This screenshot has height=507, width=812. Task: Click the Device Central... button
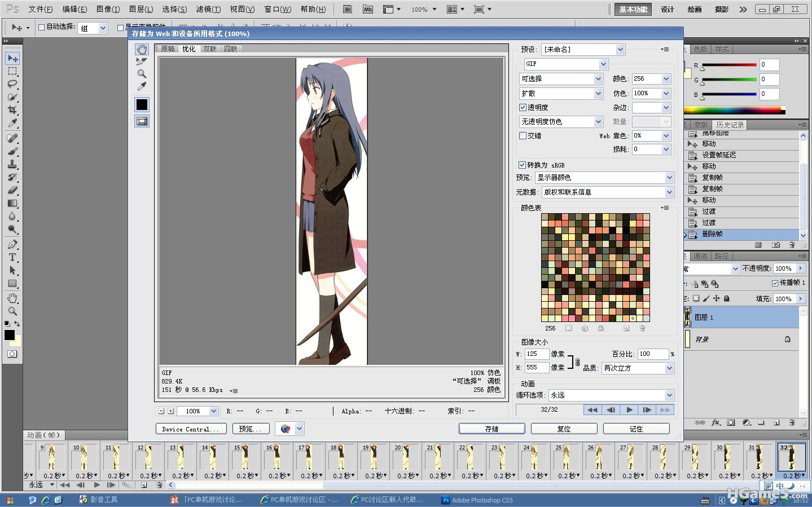[191, 429]
